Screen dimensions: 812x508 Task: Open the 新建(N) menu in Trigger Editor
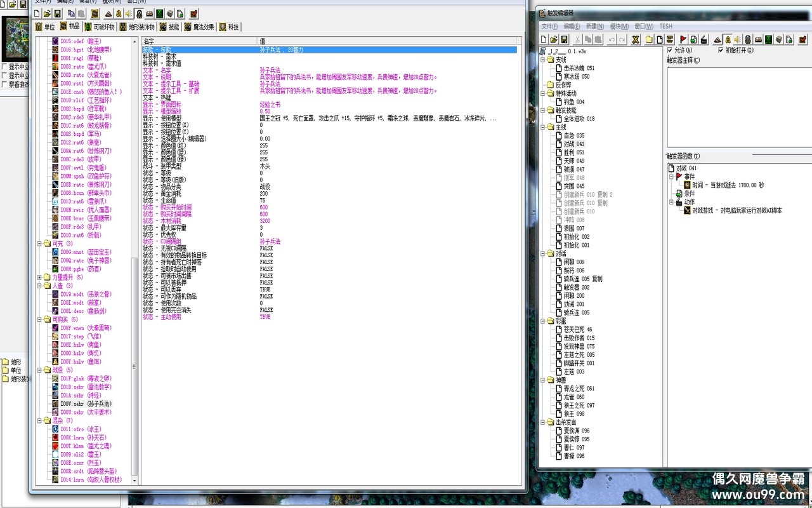click(x=594, y=26)
